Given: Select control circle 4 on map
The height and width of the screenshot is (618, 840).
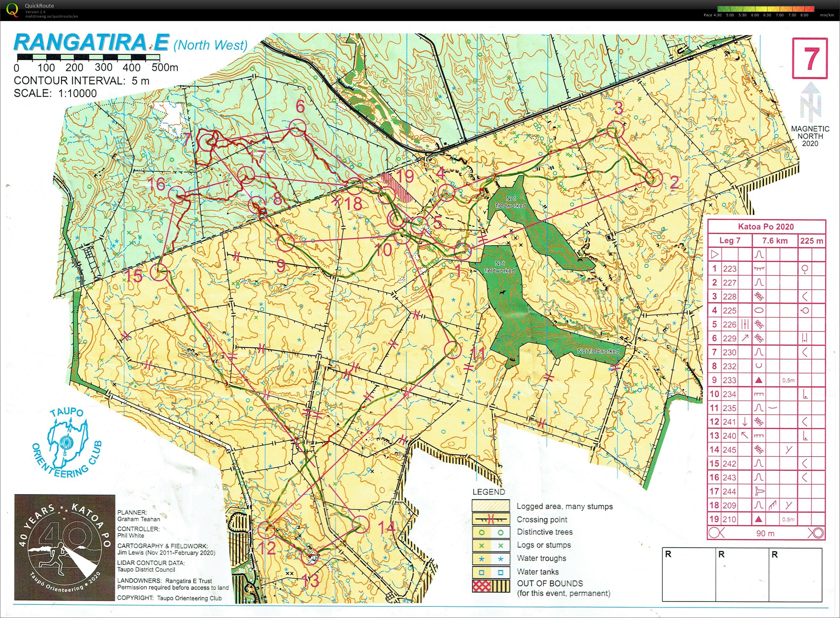Looking at the screenshot, I should coord(446,193).
